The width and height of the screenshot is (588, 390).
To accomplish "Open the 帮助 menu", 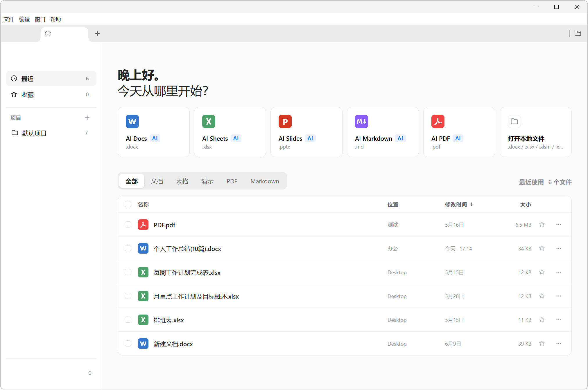I will tap(56, 19).
